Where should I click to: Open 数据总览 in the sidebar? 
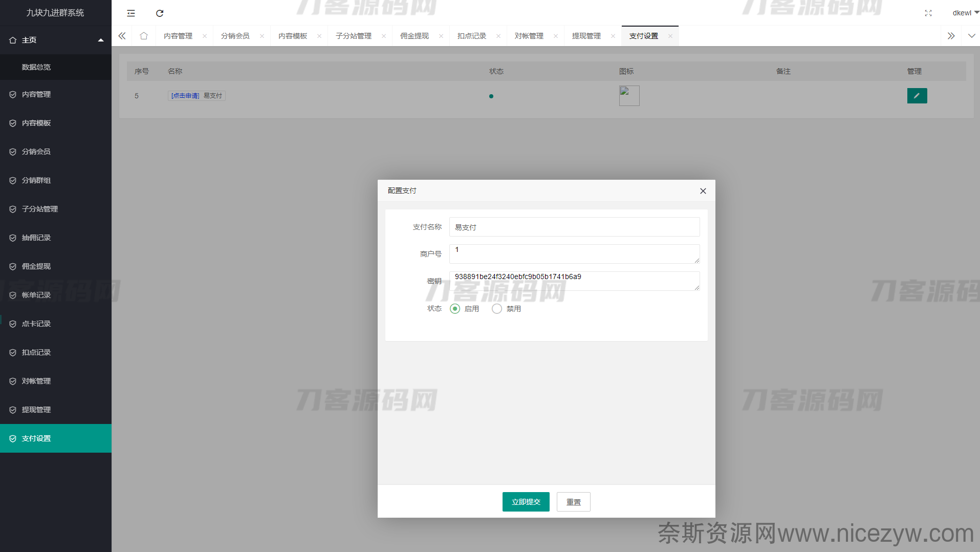[x=56, y=67]
